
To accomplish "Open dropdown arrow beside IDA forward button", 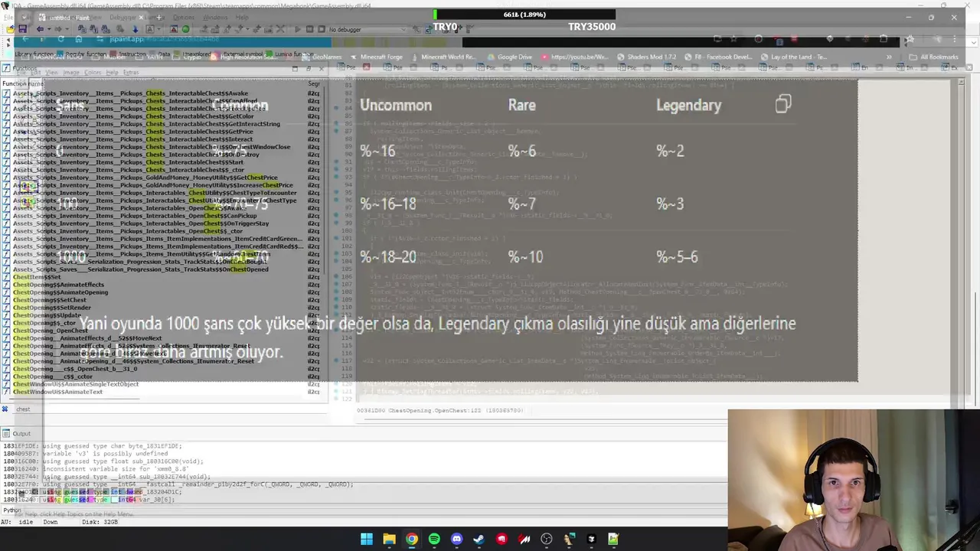I will coord(66,29).
